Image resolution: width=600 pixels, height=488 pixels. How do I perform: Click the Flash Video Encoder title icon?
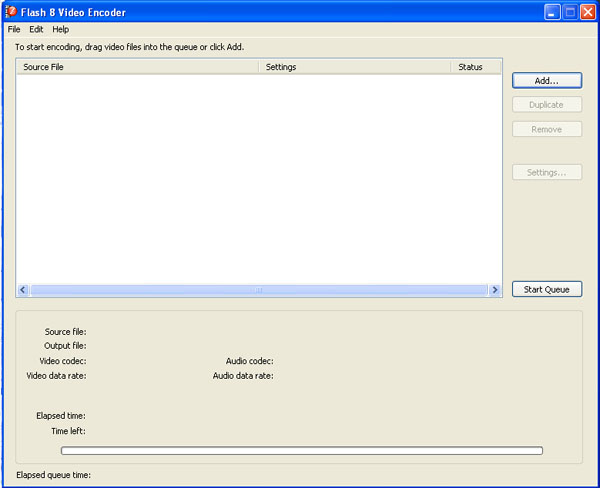[11, 12]
